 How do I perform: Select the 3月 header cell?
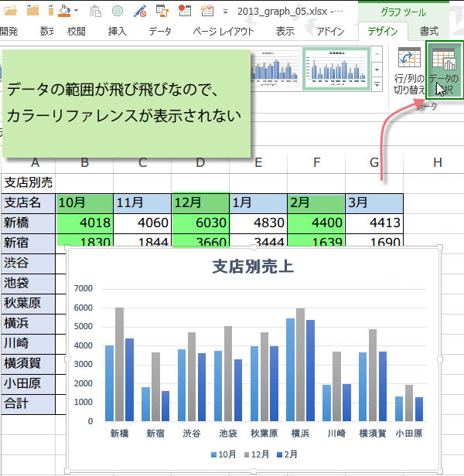coord(374,203)
